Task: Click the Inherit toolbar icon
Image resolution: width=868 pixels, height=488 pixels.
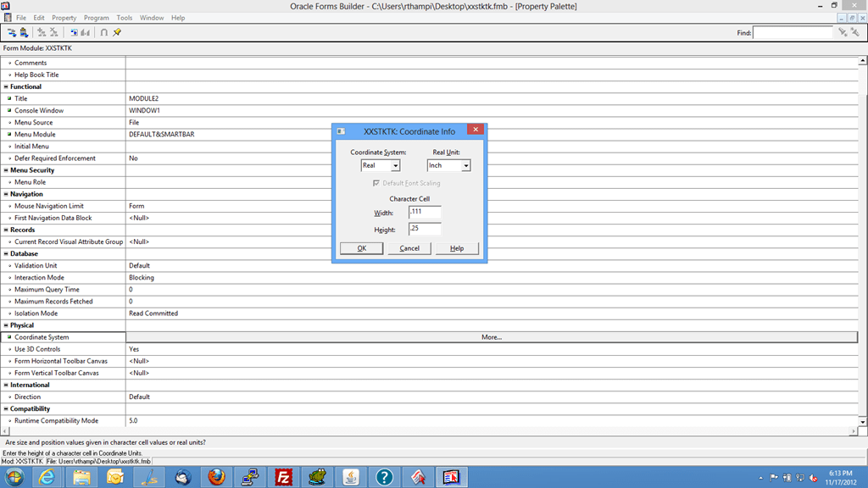Action: pyautogui.click(x=86, y=33)
